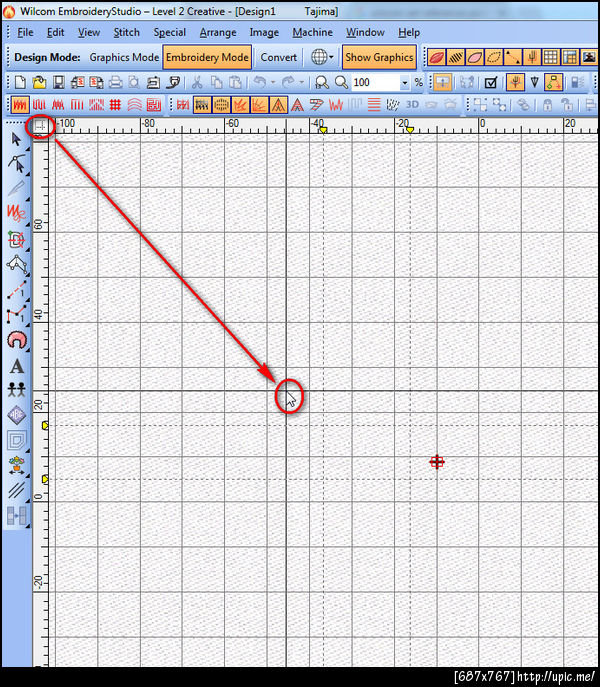
Task: Click the Embroidery Mode button
Action: point(207,57)
